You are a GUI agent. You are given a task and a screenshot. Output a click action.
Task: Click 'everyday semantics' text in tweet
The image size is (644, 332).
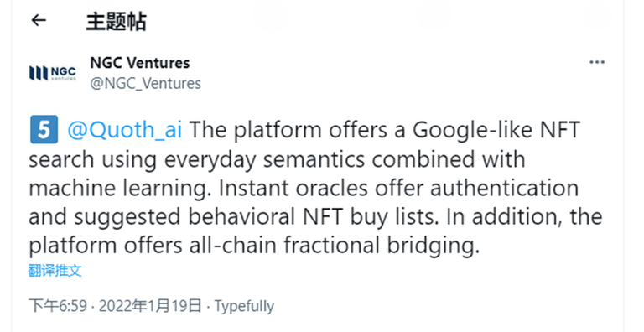pyautogui.click(x=264, y=159)
